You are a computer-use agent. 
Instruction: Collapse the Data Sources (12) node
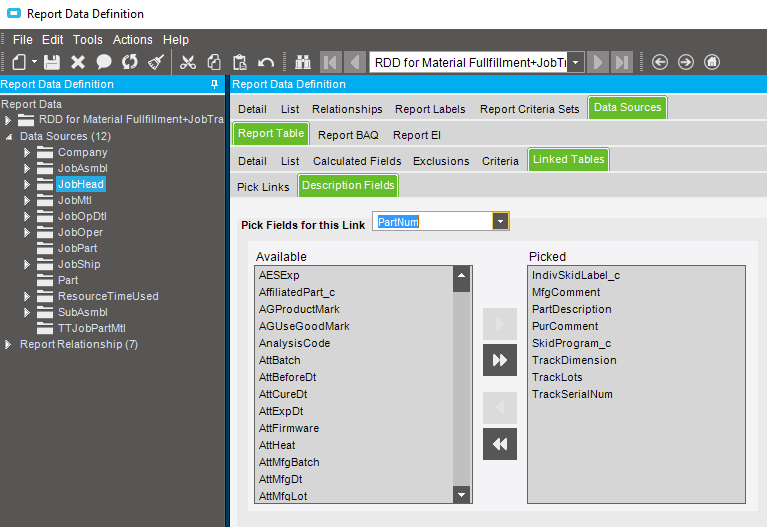pyautogui.click(x=9, y=137)
